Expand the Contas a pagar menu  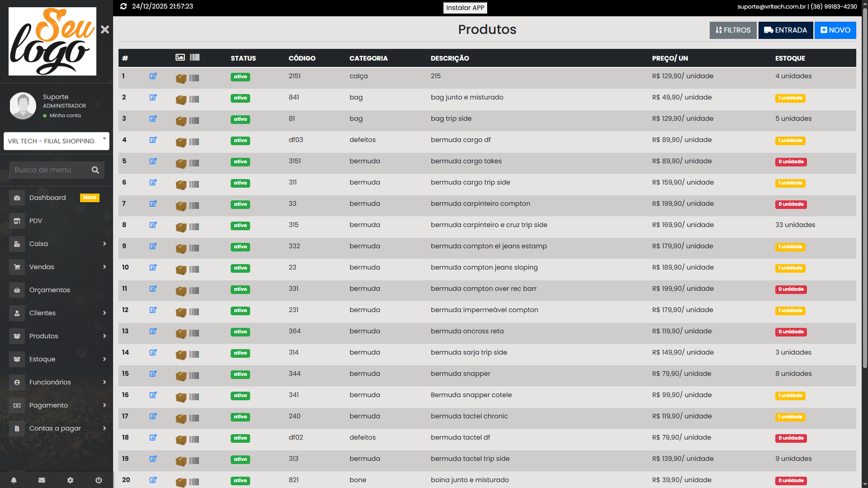coord(57,428)
